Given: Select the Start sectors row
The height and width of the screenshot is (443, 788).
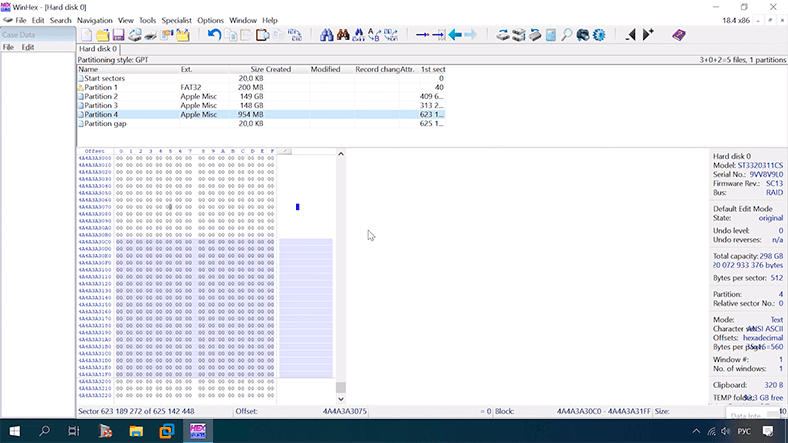Looking at the screenshot, I should tap(261, 78).
